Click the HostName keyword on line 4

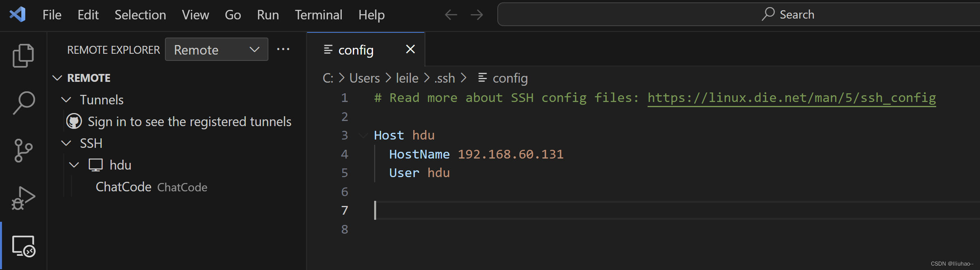(x=419, y=154)
